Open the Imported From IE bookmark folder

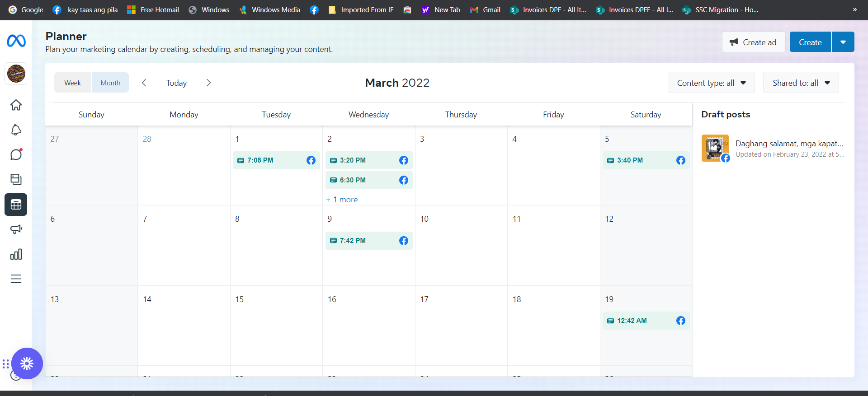(x=361, y=10)
